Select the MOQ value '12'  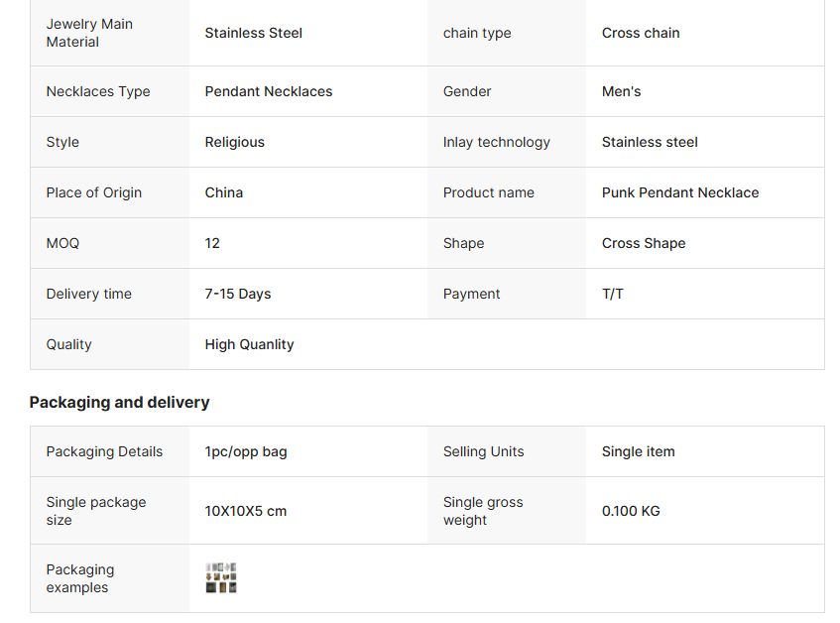[x=212, y=243]
